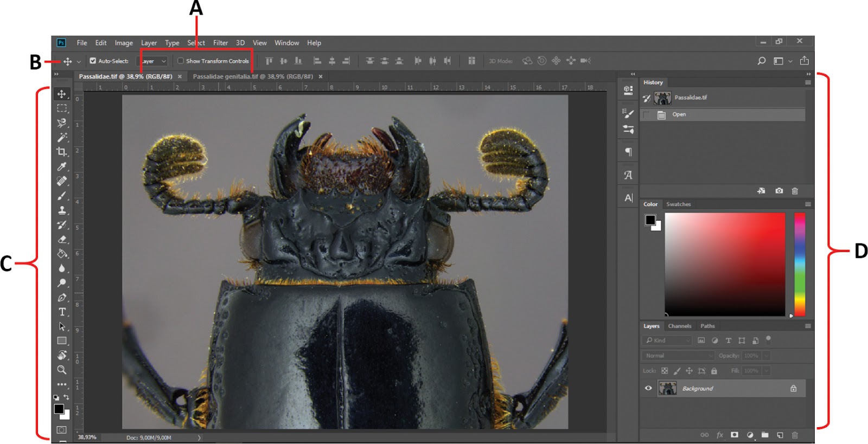Select the Blur tool
Screen dimensions: 868x444
pos(62,268)
